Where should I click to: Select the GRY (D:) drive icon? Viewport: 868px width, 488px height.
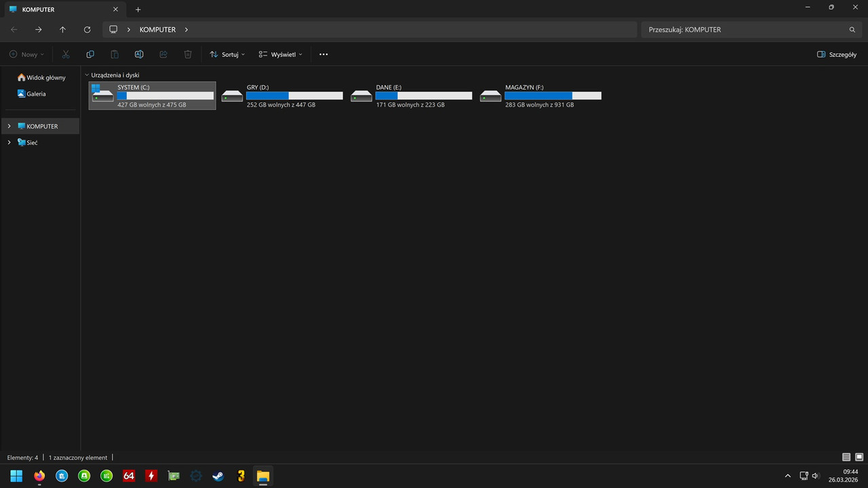(x=233, y=96)
